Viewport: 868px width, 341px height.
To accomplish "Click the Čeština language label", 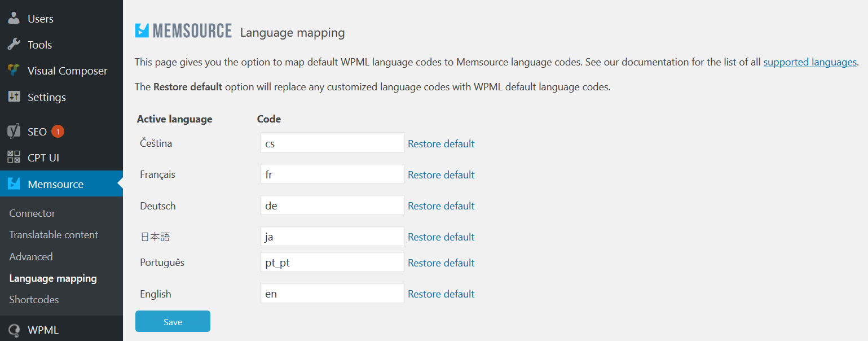I will [156, 143].
